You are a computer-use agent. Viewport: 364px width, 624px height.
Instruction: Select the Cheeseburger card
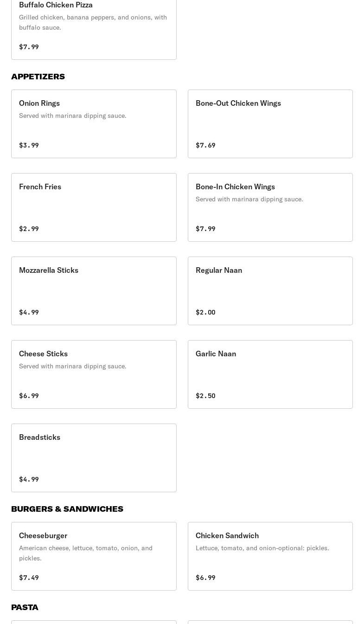tap(94, 556)
